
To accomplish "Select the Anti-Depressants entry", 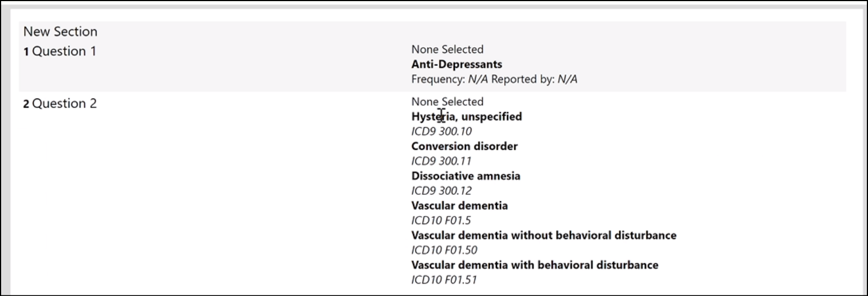I will click(456, 64).
